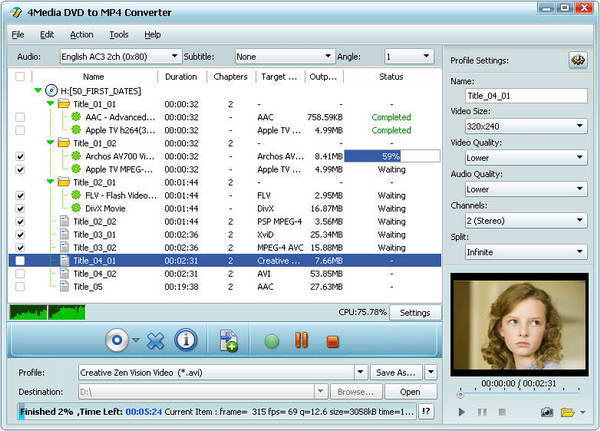Click the !? log button in status bar
Image resolution: width=600 pixels, height=431 pixels.
tap(426, 411)
